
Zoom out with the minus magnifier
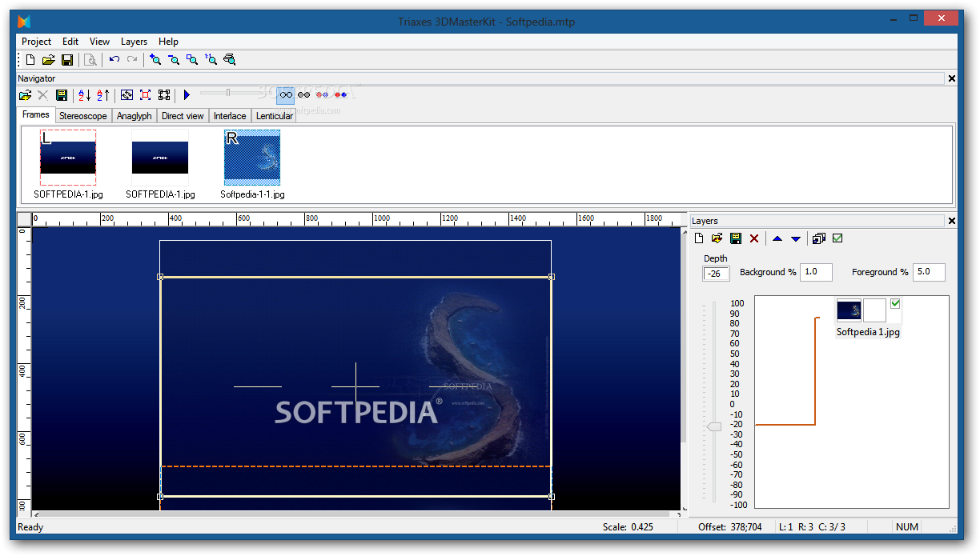pyautogui.click(x=174, y=59)
